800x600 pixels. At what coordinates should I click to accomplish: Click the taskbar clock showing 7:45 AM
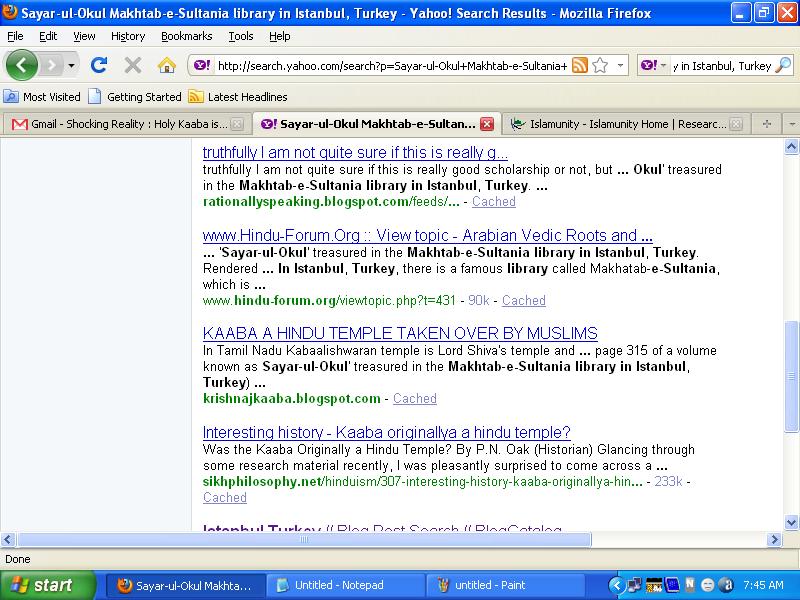pos(763,585)
